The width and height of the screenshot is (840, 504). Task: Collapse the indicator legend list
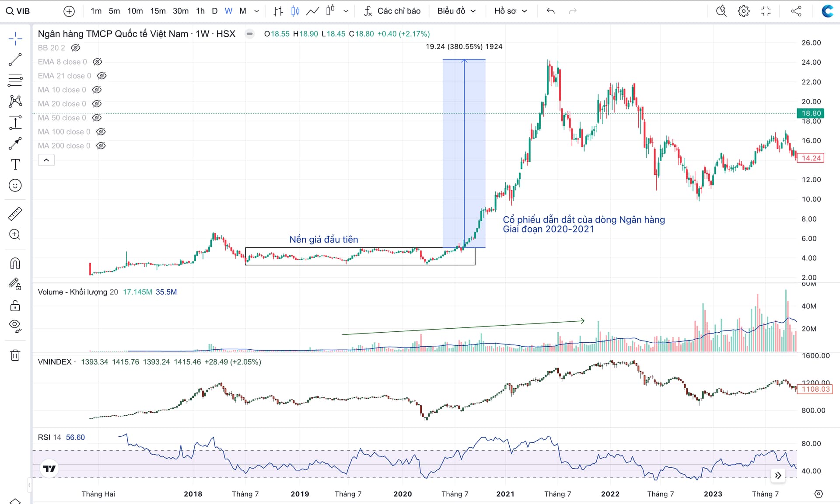pos(46,160)
